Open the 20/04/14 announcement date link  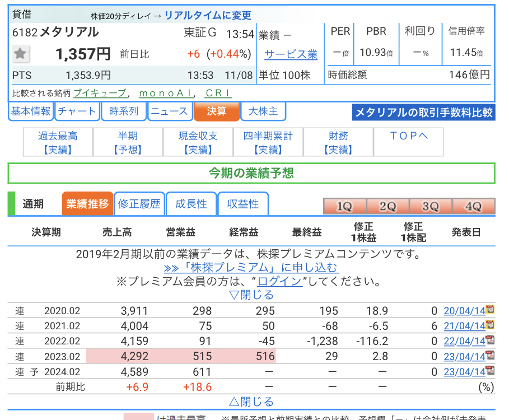pos(465,311)
